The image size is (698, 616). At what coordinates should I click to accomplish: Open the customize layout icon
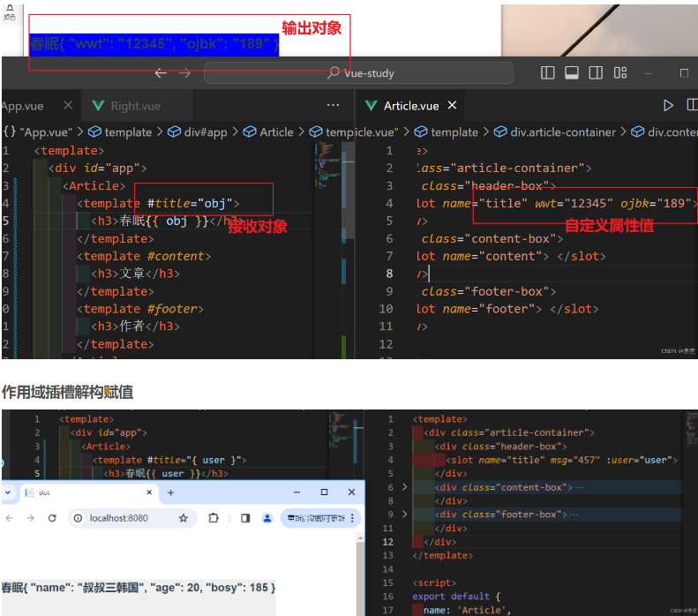pos(620,73)
